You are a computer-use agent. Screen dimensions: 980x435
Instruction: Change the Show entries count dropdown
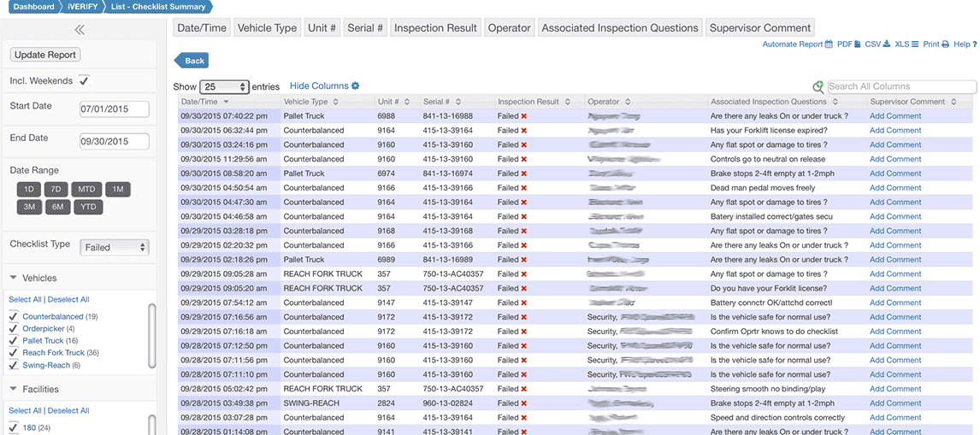(x=224, y=87)
